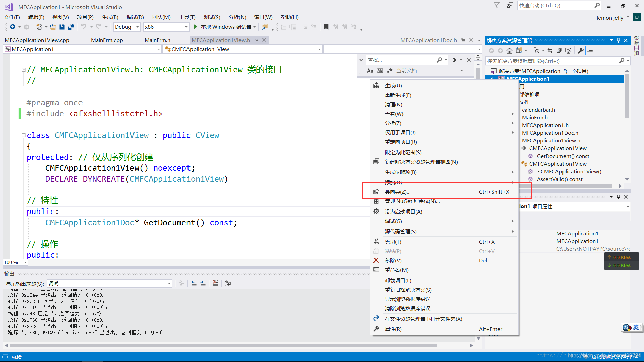The image size is (644, 362).
Task: Open the 调试(D) menu
Action: click(x=135, y=17)
